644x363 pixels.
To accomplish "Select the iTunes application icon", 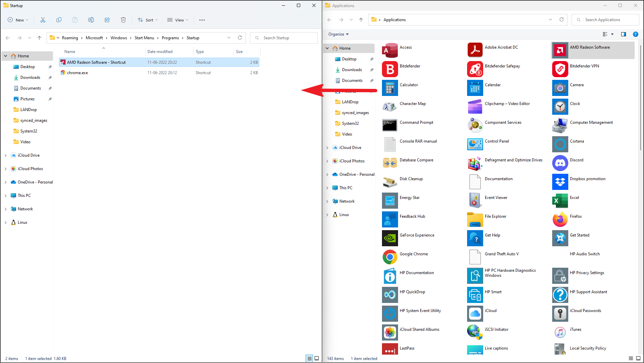I will click(560, 332).
